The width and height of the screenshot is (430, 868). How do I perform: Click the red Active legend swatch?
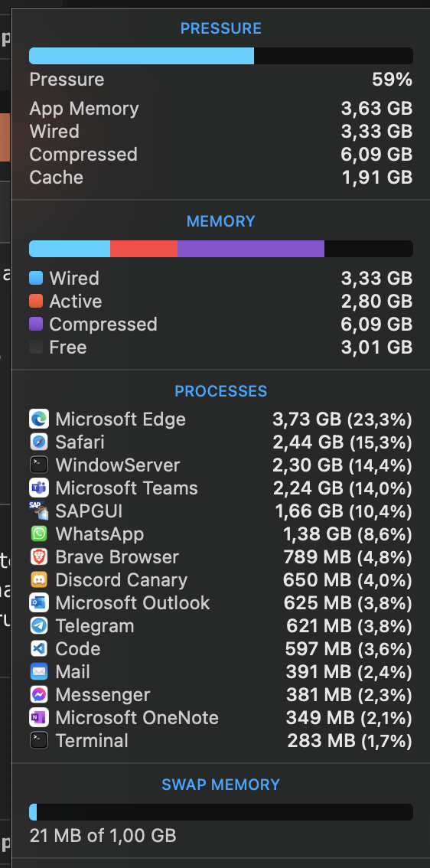[x=36, y=301]
